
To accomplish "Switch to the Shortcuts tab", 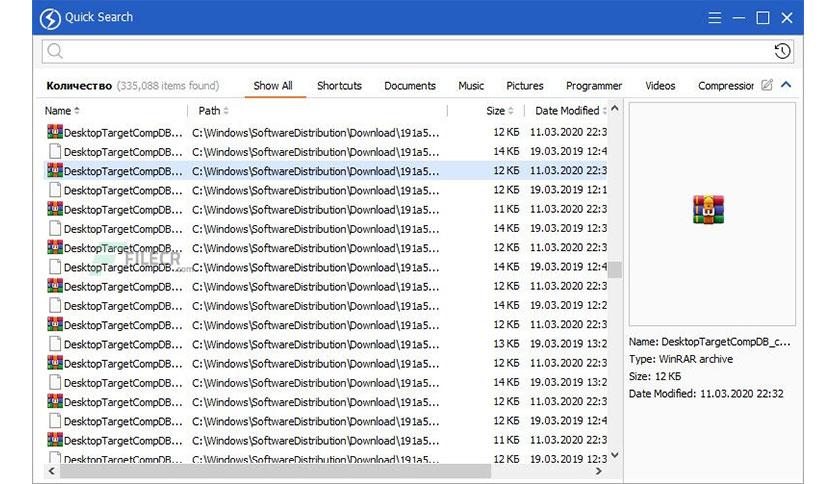I will point(339,86).
